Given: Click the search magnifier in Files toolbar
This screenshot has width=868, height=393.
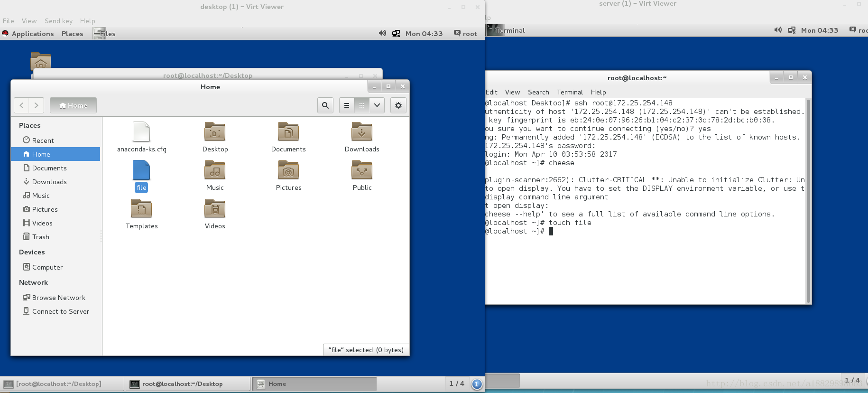Looking at the screenshot, I should click(325, 105).
